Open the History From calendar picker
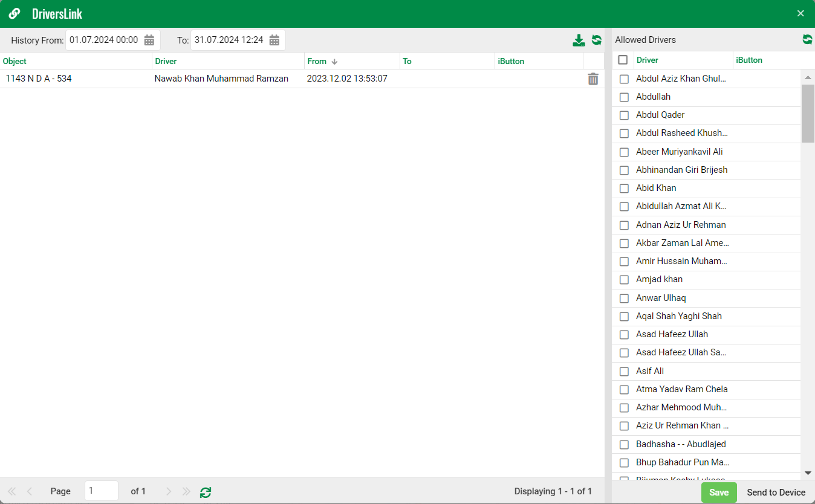 pyautogui.click(x=149, y=40)
